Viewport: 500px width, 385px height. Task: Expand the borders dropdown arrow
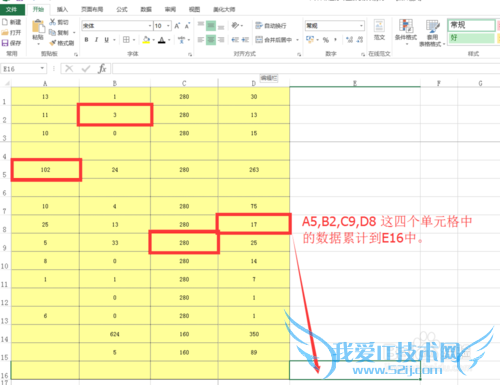click(x=134, y=40)
